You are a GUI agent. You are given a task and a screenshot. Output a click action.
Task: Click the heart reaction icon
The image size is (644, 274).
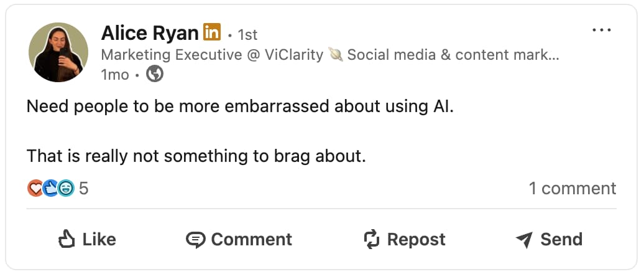coord(35,188)
